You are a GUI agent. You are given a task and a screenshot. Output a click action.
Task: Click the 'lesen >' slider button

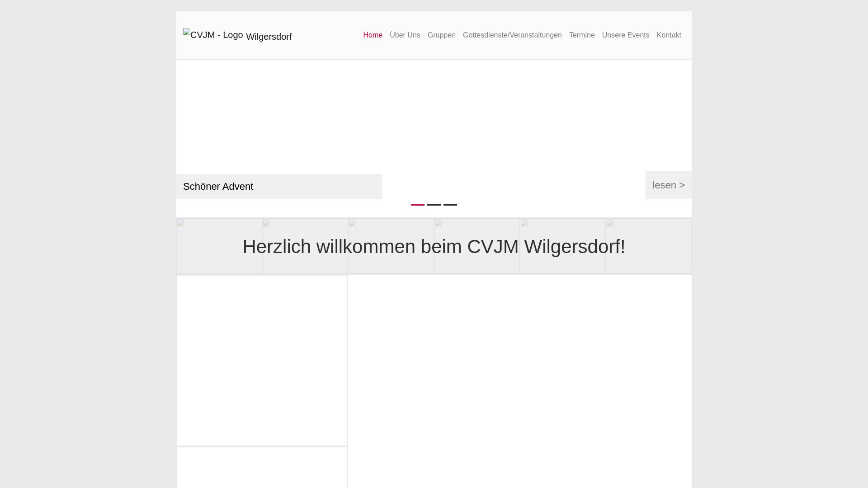coord(669,185)
